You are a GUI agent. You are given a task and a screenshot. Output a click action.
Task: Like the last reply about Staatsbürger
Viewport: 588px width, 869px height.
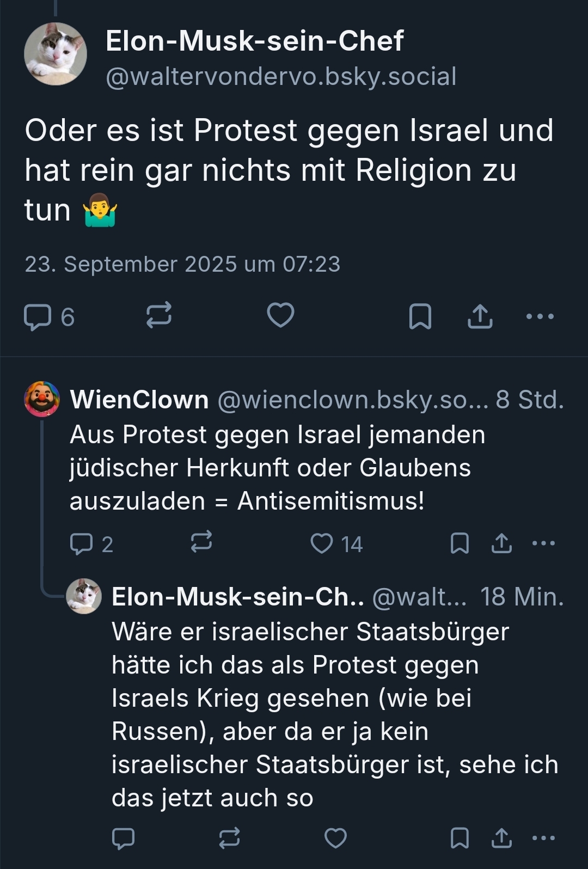(335, 839)
